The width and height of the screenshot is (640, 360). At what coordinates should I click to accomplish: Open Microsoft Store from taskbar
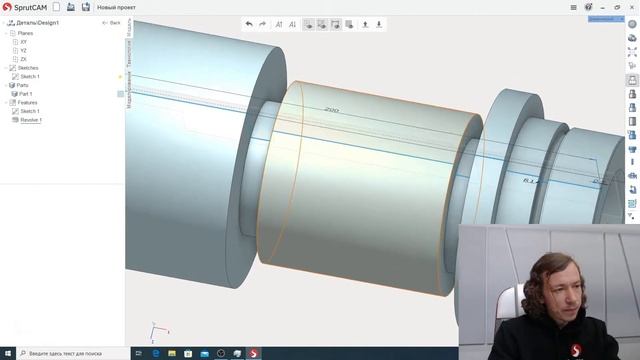(188, 353)
